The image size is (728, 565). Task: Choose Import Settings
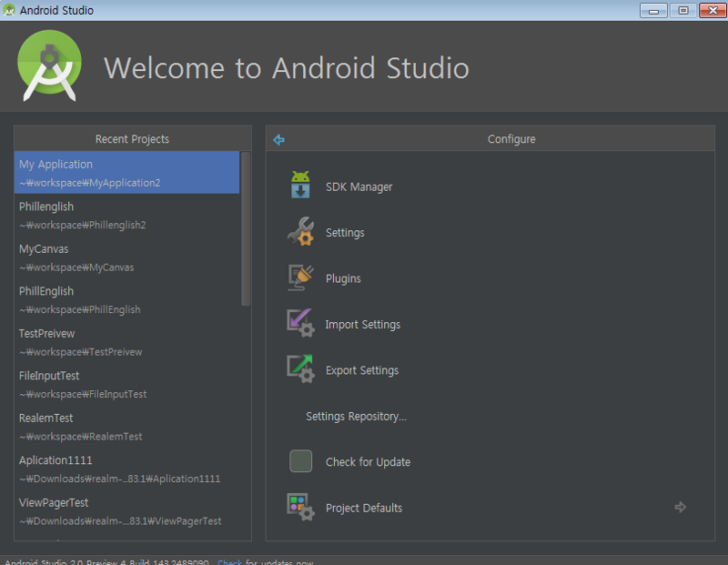pyautogui.click(x=362, y=325)
